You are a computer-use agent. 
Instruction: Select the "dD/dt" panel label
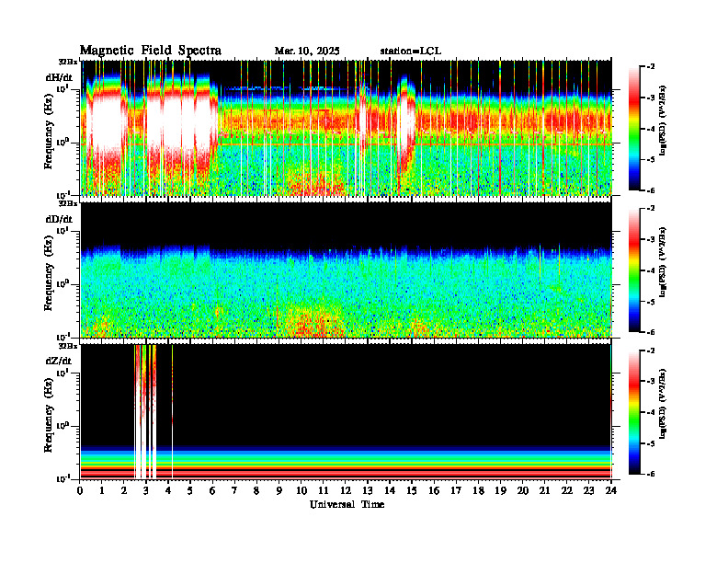59,219
